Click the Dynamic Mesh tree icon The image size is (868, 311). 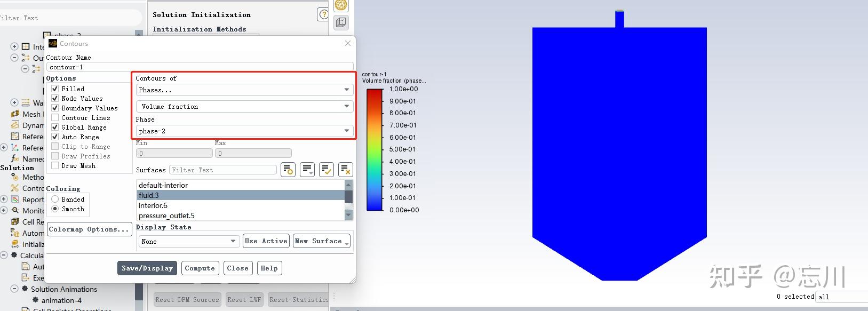tap(15, 125)
